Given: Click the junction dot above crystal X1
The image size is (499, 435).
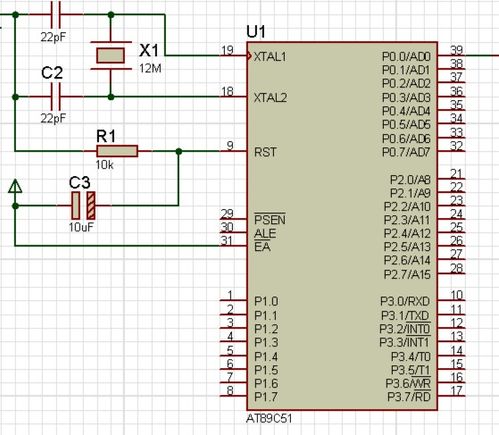Looking at the screenshot, I should [111, 15].
